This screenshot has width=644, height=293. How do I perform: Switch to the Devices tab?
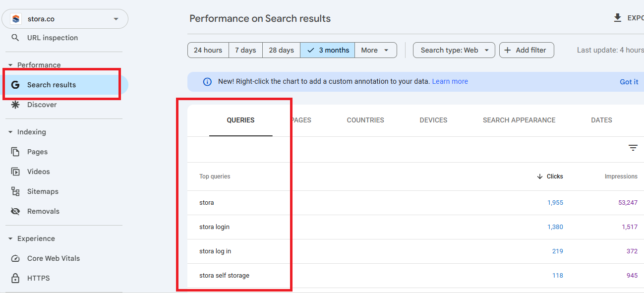tap(433, 120)
